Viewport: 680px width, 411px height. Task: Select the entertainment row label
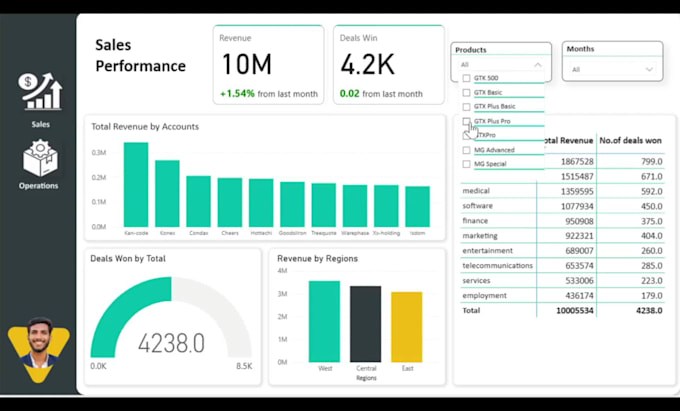tap(487, 251)
